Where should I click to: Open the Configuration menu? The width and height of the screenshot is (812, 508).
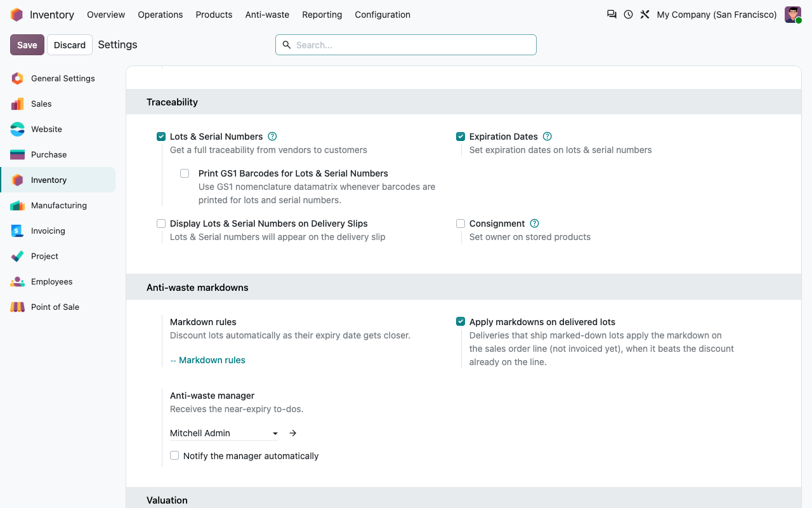click(383, 15)
